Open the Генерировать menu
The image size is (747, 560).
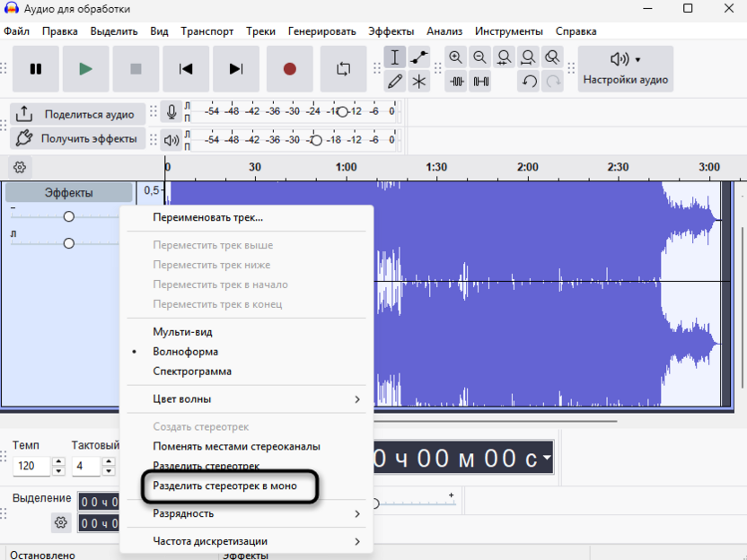(x=321, y=31)
